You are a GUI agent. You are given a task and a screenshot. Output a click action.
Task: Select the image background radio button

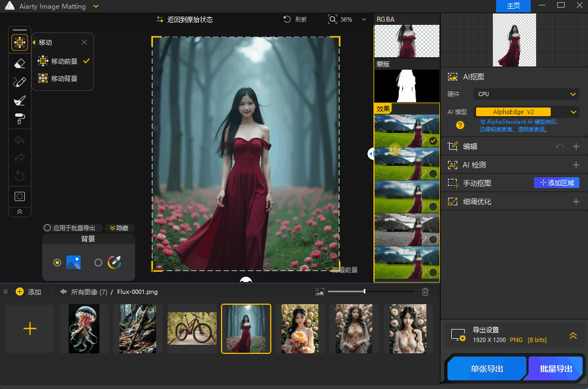[x=57, y=263]
